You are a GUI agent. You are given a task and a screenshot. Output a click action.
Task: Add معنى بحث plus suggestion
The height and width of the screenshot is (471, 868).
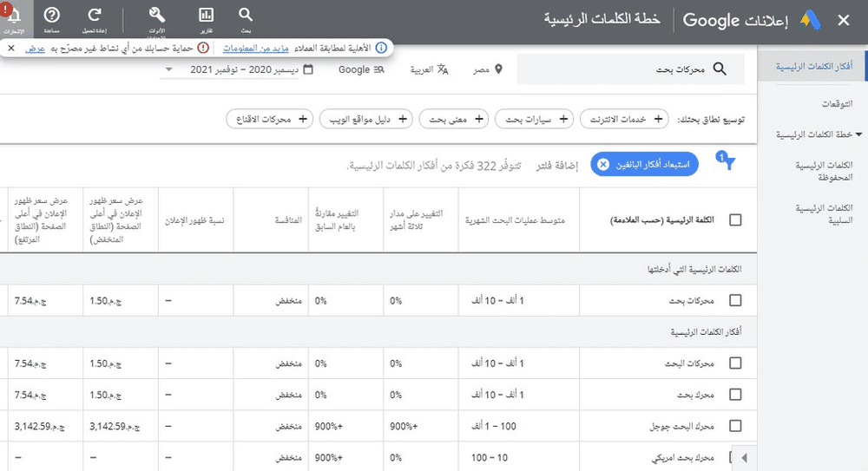(479, 119)
